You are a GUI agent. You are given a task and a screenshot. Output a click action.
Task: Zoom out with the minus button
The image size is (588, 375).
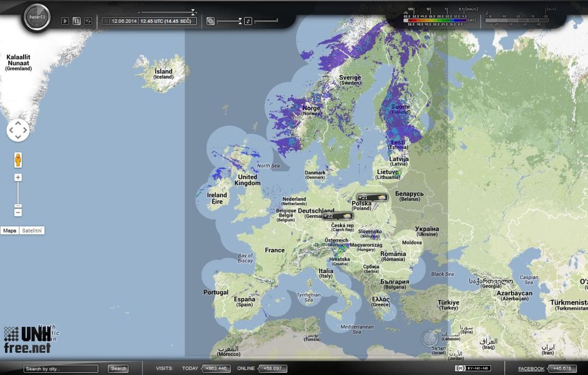(x=18, y=213)
